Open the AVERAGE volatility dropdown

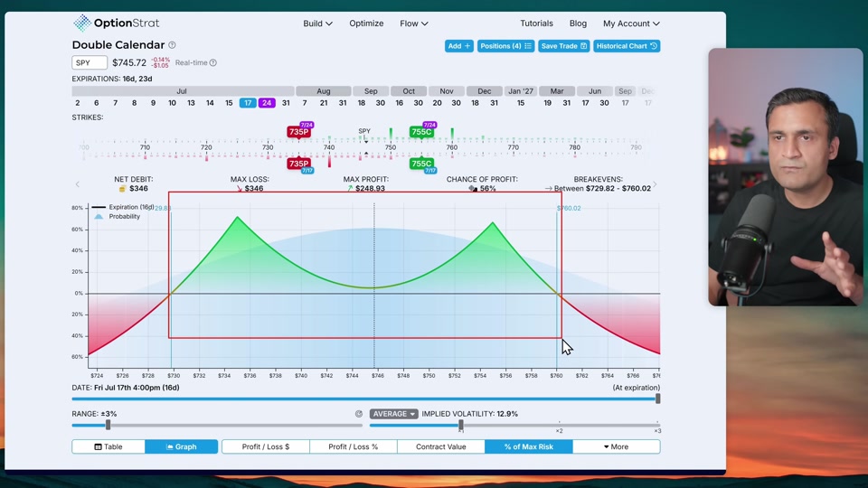393,414
